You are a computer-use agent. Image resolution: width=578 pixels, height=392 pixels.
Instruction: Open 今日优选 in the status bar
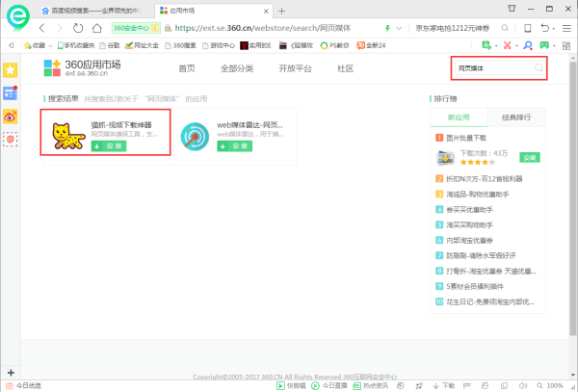(23, 385)
